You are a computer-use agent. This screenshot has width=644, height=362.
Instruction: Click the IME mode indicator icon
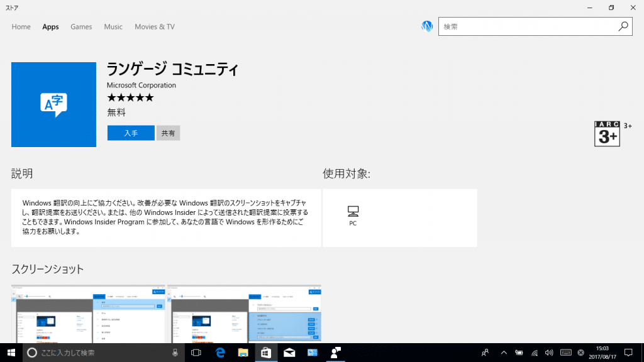580,353
